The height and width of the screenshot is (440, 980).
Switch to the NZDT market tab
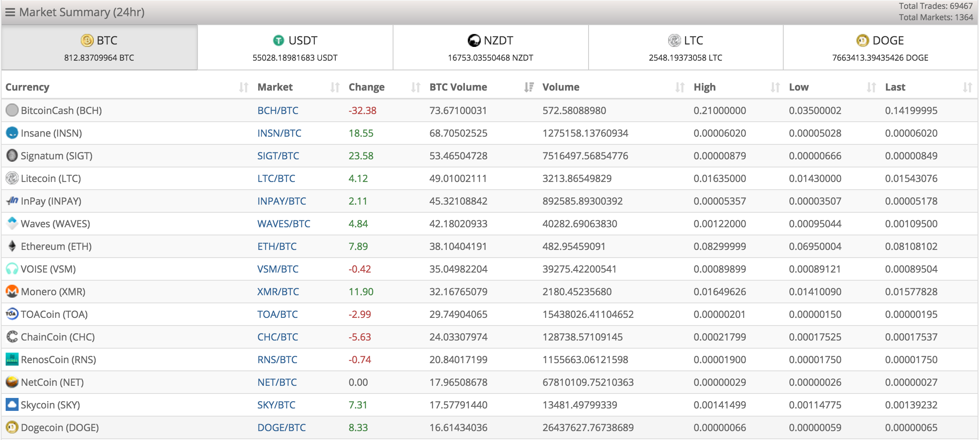[x=490, y=47]
